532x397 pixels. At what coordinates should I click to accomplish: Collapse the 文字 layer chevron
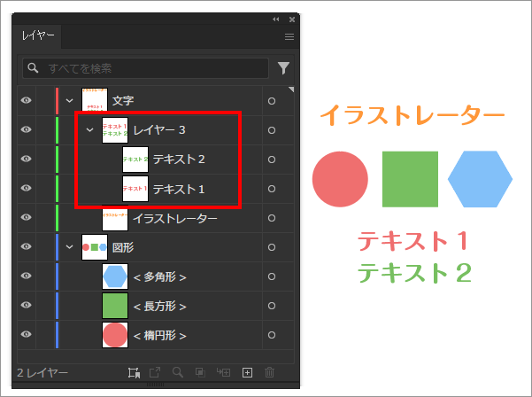click(x=69, y=100)
